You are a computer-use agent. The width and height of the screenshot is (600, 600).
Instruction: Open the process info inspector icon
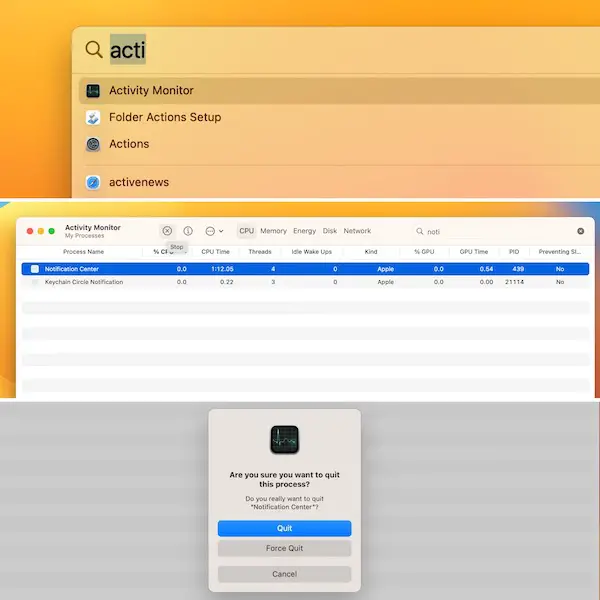[x=188, y=231]
